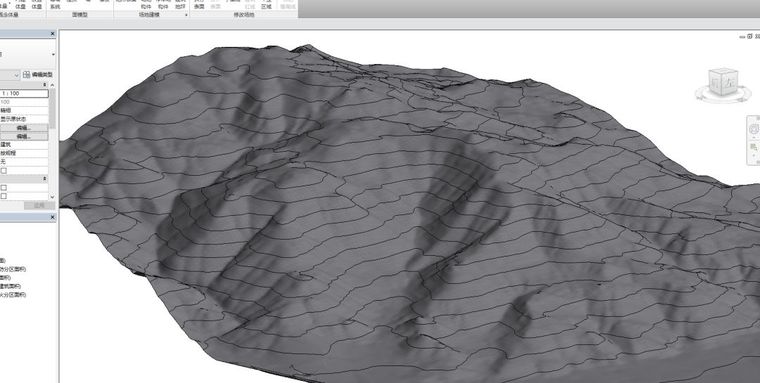Viewport: 760px width, 383px height.
Task: Click the 编辑类型 Edit Type button
Action: pos(38,75)
